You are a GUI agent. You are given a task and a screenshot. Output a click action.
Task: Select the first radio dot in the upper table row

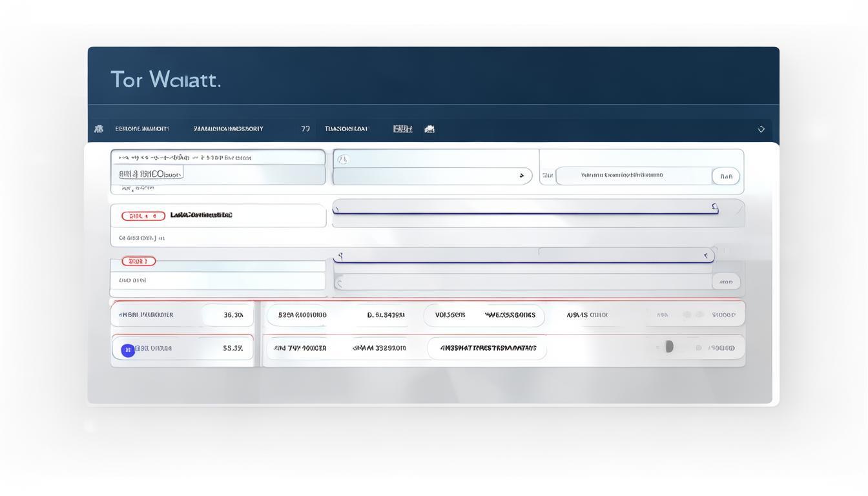pyautogui.click(x=687, y=315)
